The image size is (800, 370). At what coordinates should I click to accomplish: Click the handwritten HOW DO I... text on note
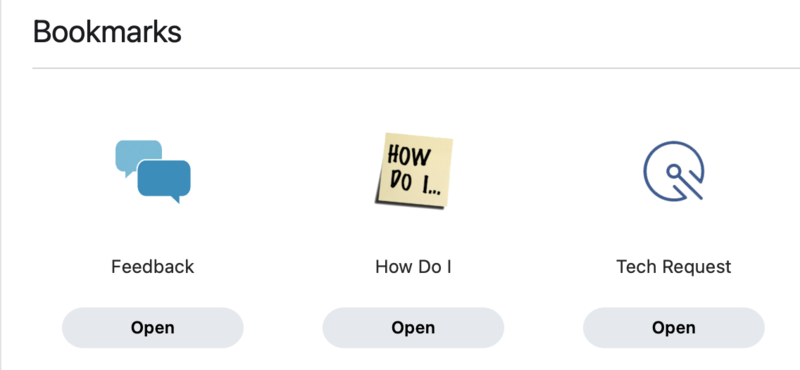click(x=413, y=168)
